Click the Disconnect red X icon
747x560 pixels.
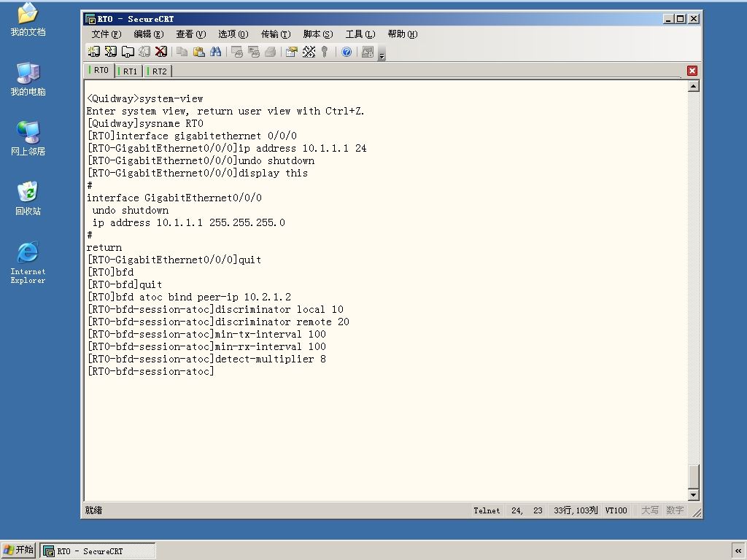(161, 52)
